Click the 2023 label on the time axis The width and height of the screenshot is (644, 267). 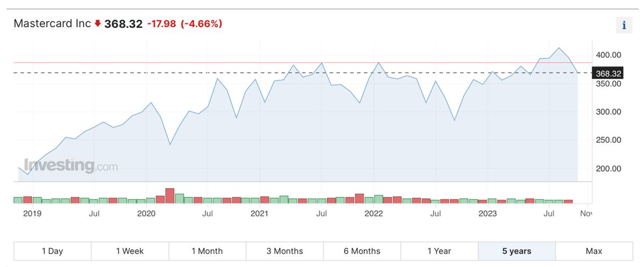pos(487,213)
